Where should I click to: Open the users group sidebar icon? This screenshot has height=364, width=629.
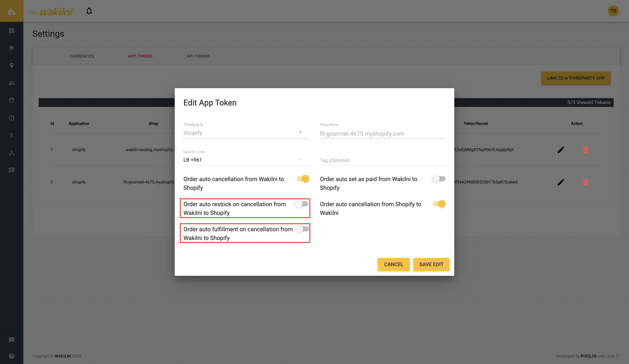11,83
